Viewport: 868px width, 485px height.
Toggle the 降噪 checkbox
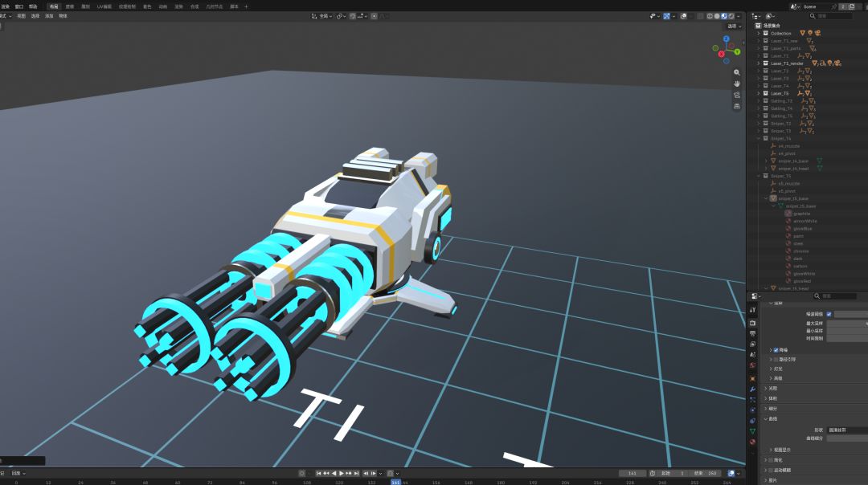[776, 350]
